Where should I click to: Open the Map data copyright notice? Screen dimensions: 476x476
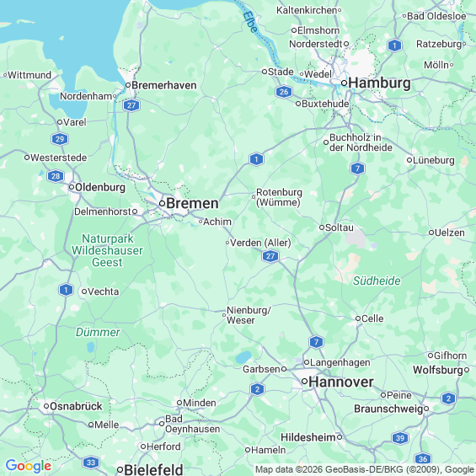365,469
